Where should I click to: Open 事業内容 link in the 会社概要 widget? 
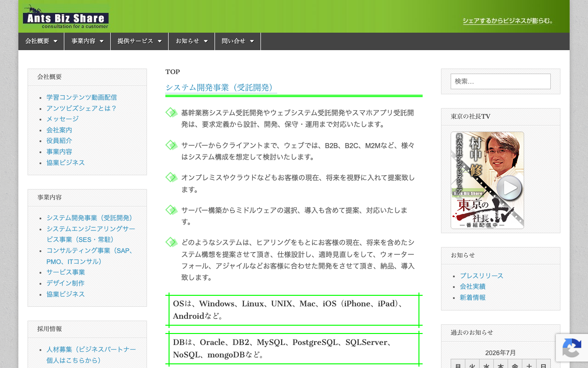59,152
